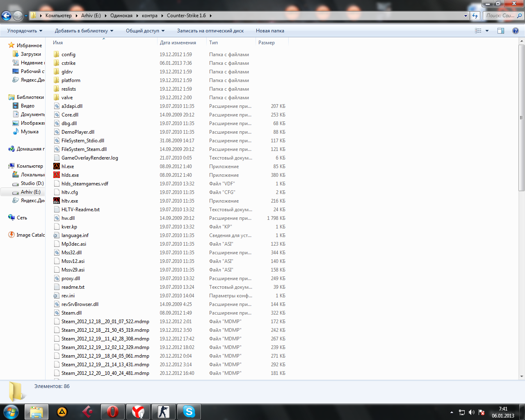
Task: Click контра in the address breadcrumb
Action: pos(150,16)
